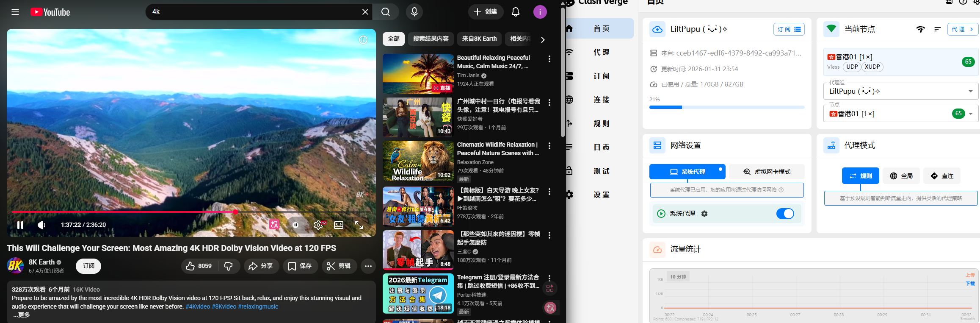Turn off the 系统代理 switch
Image resolution: width=980 pixels, height=323 pixels.
(x=785, y=214)
